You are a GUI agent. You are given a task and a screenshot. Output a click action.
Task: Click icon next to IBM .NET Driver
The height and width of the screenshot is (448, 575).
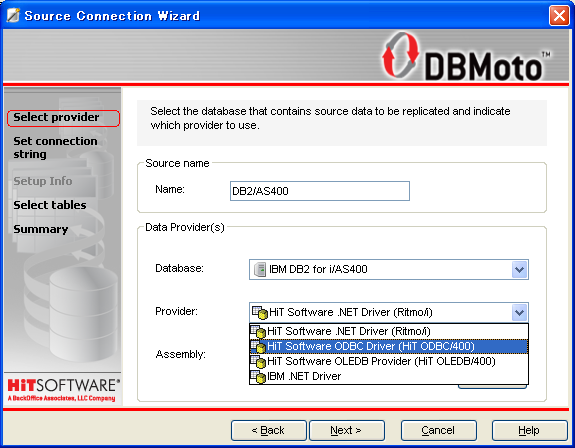click(x=258, y=377)
